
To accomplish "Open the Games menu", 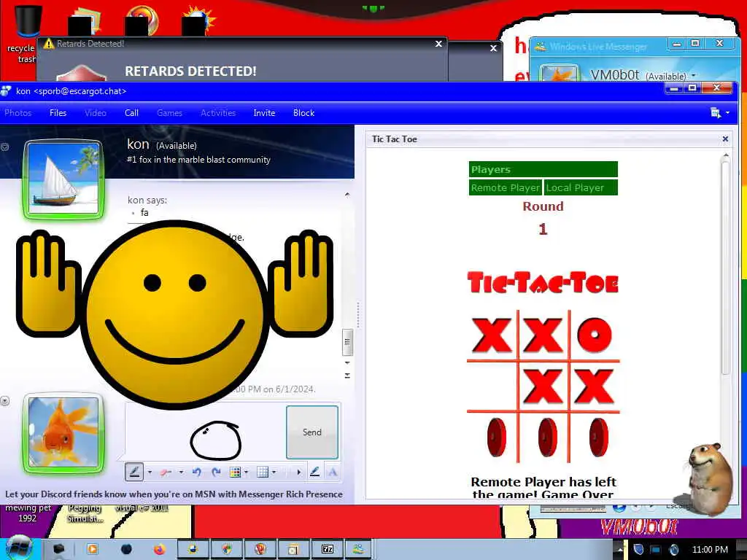I will 169,113.
